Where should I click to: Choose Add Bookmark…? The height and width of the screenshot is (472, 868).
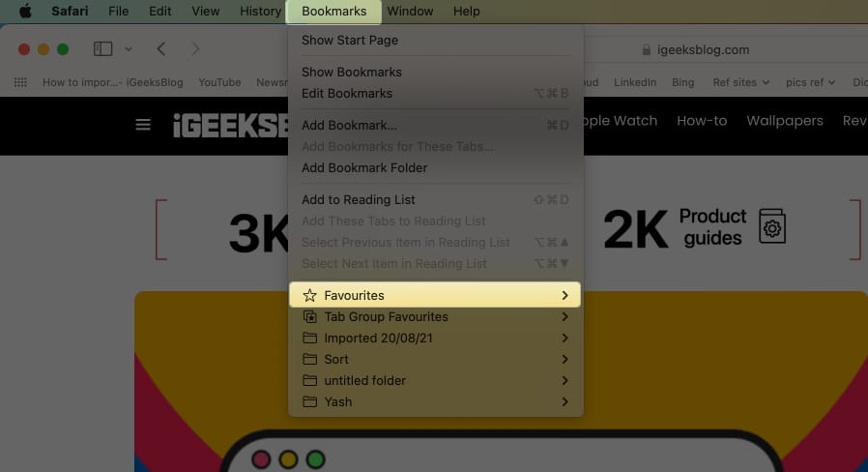[x=436, y=125]
